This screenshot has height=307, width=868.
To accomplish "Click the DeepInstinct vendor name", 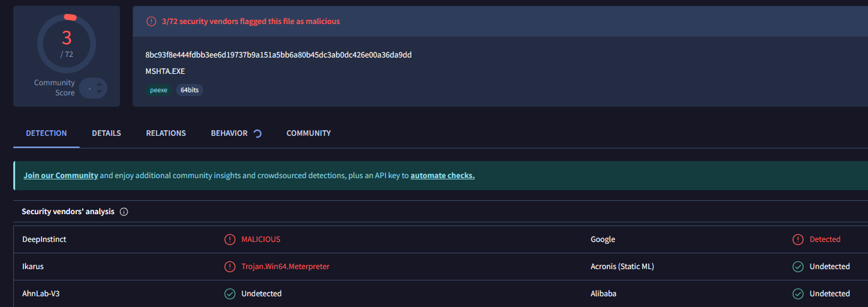I will point(44,239).
